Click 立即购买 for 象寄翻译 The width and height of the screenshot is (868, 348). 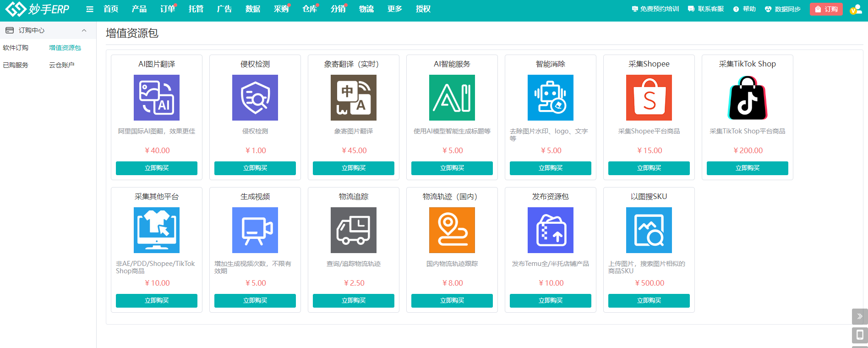(354, 168)
